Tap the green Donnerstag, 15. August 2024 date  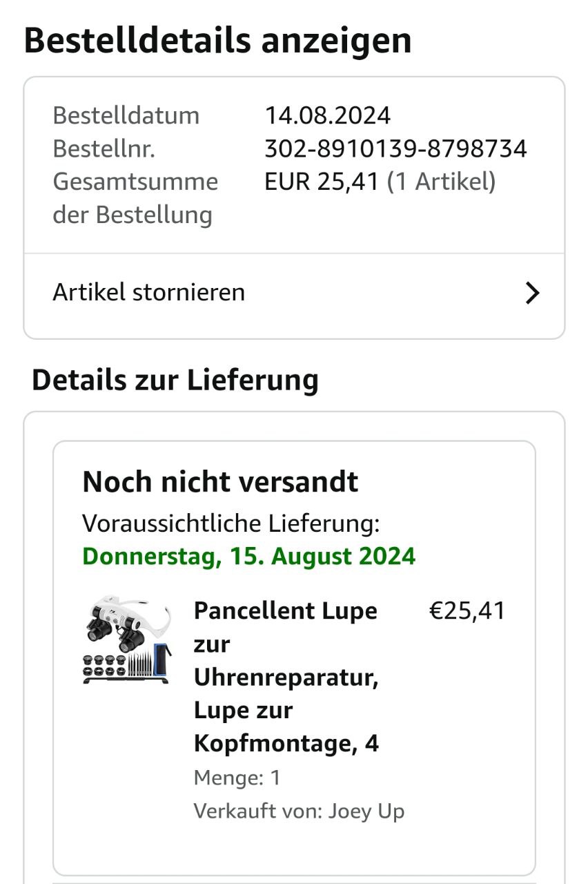(x=248, y=556)
